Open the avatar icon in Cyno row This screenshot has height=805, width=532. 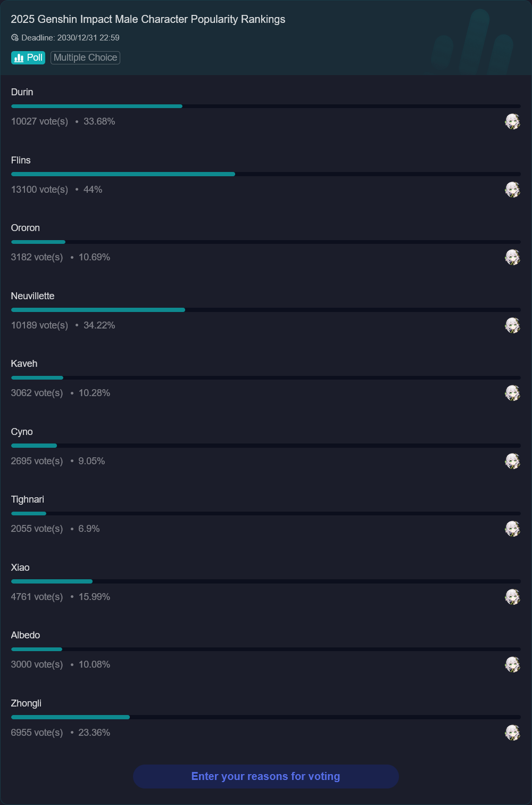pos(512,461)
